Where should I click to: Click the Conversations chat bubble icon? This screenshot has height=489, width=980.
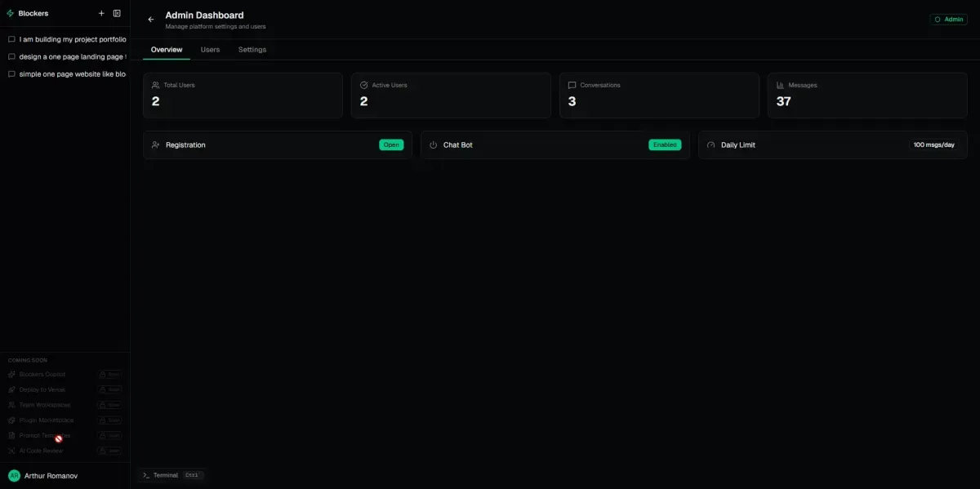pyautogui.click(x=572, y=85)
